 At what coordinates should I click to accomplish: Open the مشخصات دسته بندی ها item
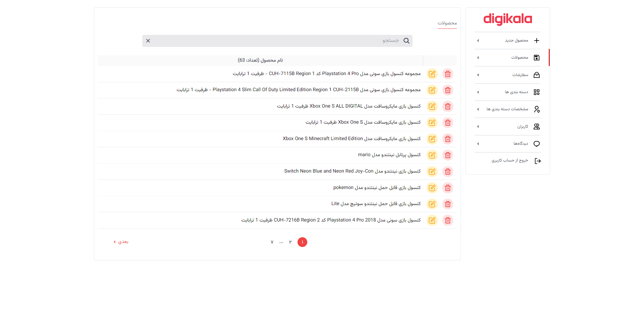[507, 109]
